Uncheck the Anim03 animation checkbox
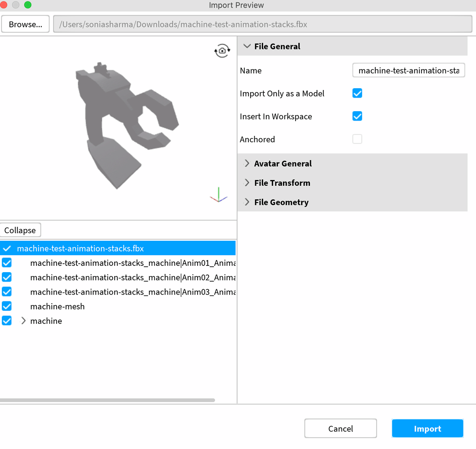Image resolution: width=476 pixels, height=449 pixels. pos(7,292)
